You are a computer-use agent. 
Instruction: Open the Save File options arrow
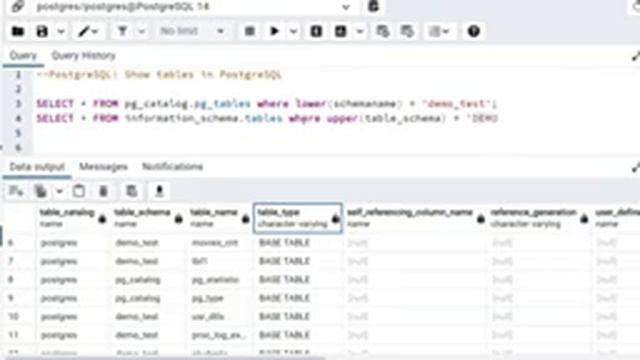click(x=60, y=31)
